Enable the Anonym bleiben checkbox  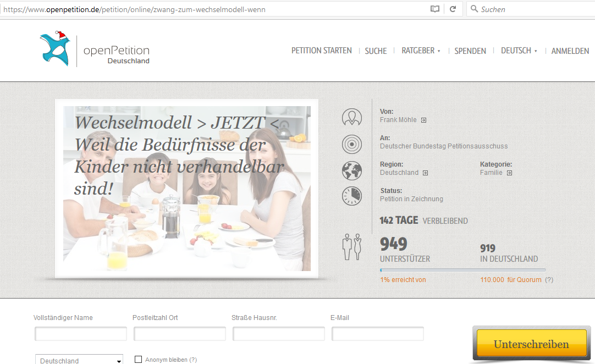tap(139, 360)
